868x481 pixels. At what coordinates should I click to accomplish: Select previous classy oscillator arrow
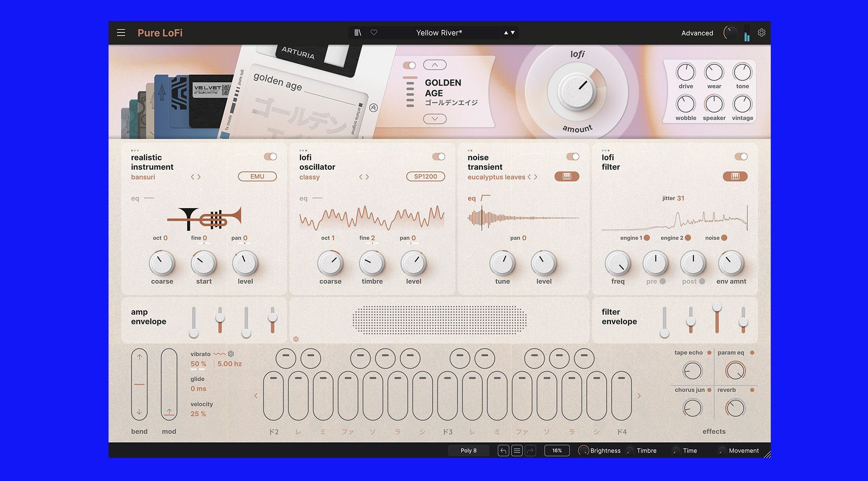click(361, 177)
